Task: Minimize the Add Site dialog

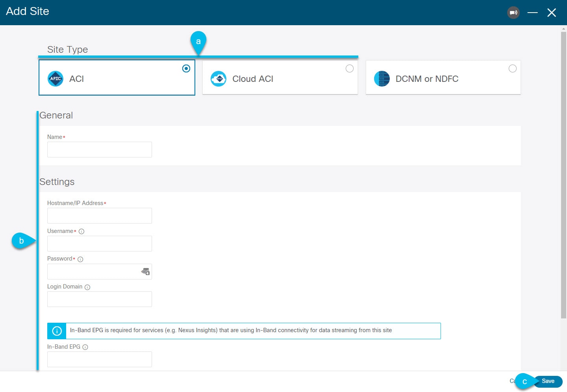Action: point(533,13)
